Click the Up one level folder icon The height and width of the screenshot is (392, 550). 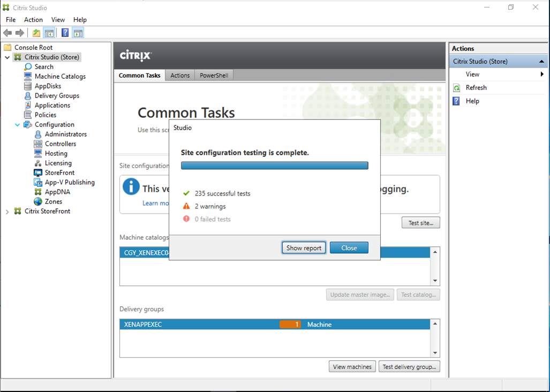(x=36, y=33)
